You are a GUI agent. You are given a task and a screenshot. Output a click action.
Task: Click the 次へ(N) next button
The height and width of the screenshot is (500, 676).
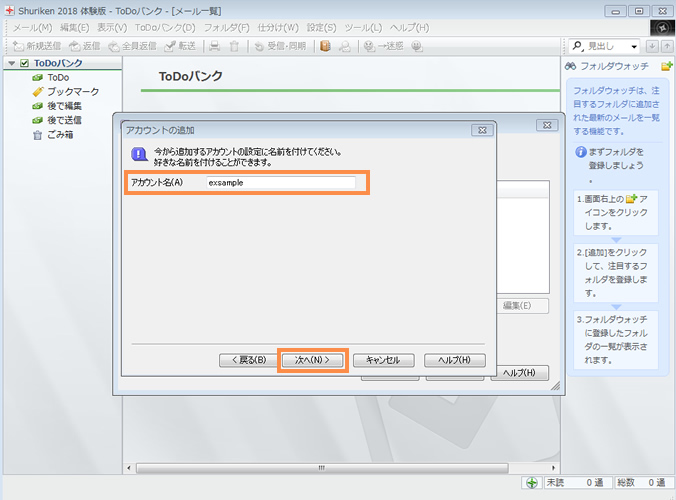pos(312,360)
